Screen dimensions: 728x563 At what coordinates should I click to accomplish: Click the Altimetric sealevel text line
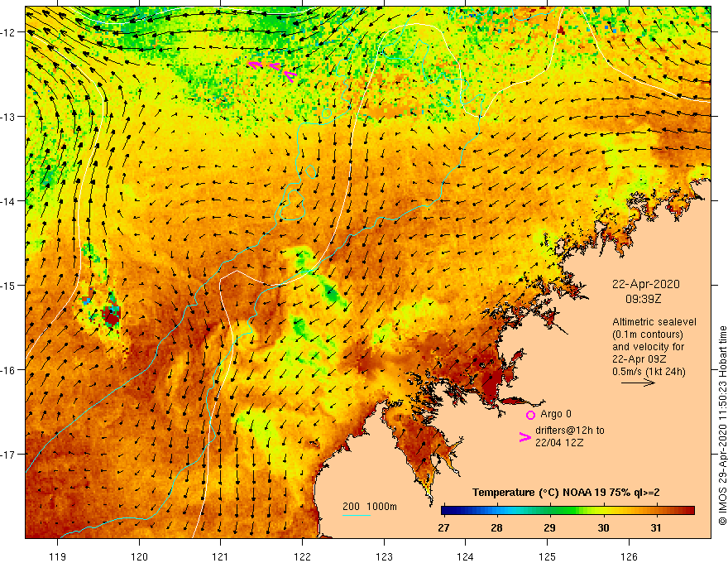coord(654,322)
